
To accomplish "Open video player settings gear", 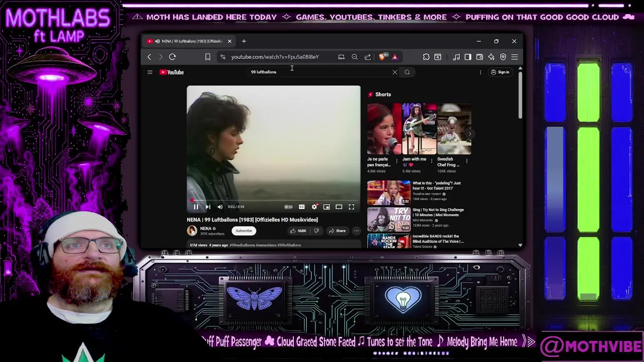I will click(314, 207).
